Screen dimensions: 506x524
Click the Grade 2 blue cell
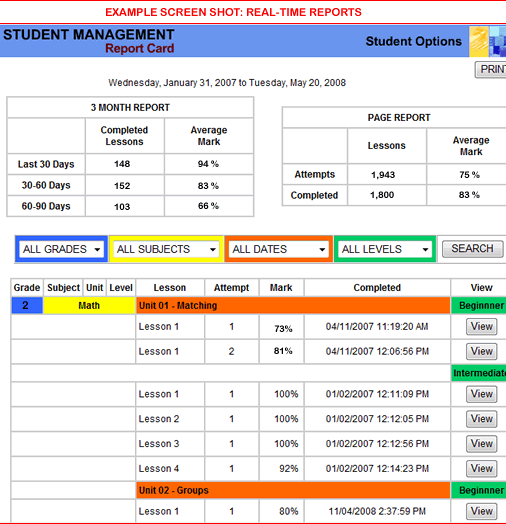[27, 305]
